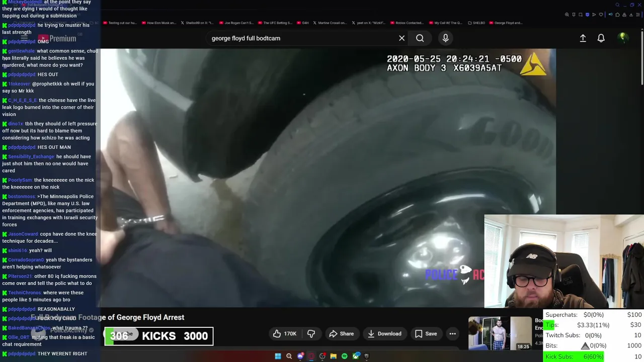The image size is (644, 362).
Task: Open the 'G4H' bookmark
Action: point(303,23)
